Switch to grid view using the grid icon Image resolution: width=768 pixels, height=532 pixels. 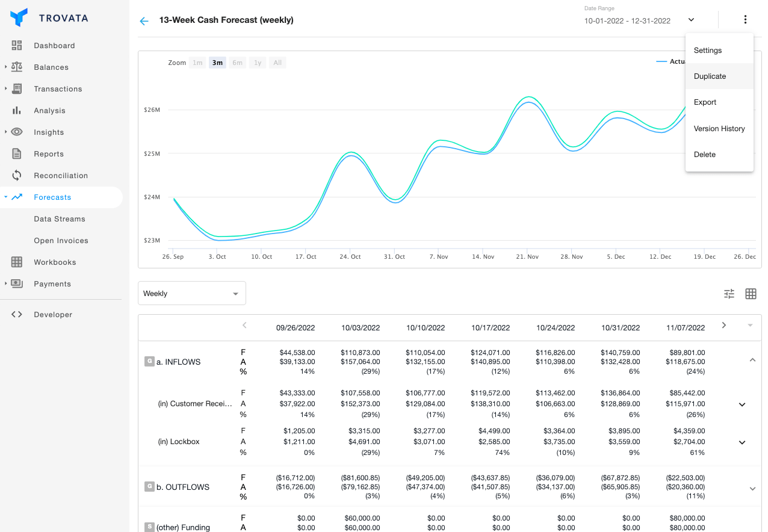[751, 294]
